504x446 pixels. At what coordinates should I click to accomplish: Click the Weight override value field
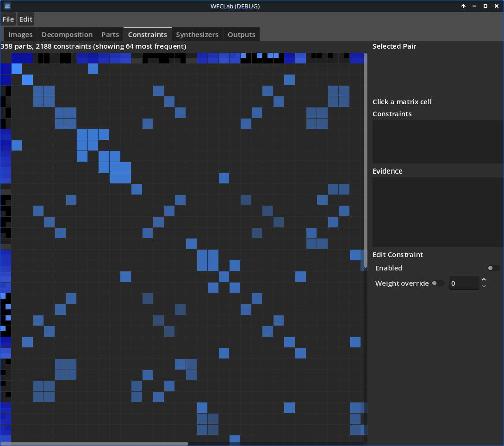pos(464,283)
